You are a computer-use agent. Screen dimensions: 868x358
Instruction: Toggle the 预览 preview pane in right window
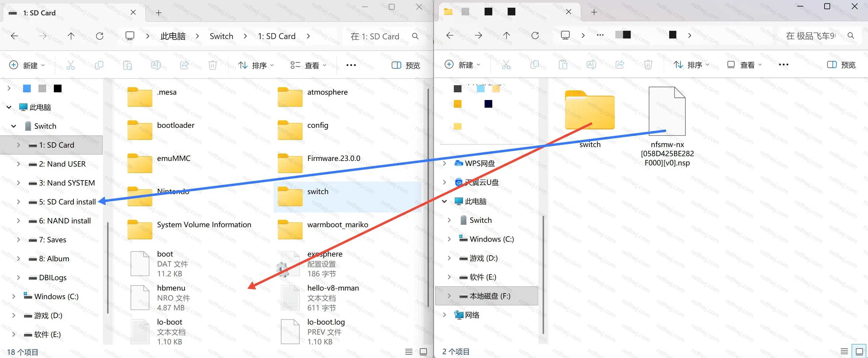[841, 65]
